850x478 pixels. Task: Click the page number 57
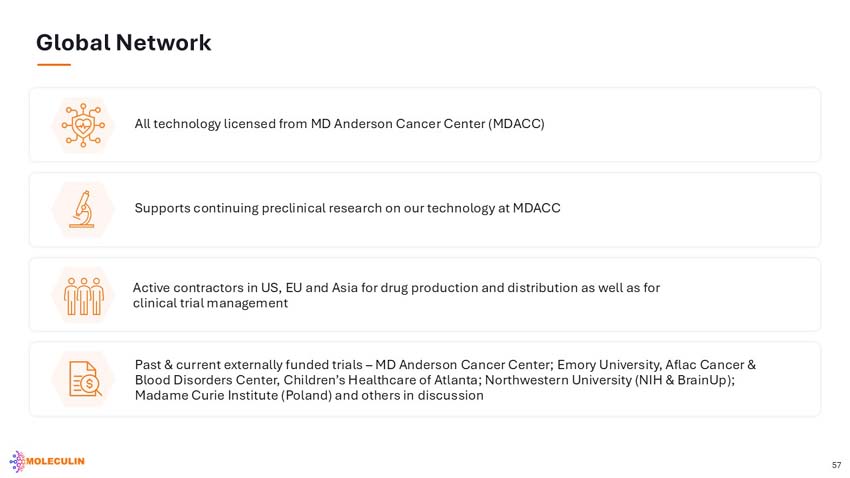pos(836,465)
